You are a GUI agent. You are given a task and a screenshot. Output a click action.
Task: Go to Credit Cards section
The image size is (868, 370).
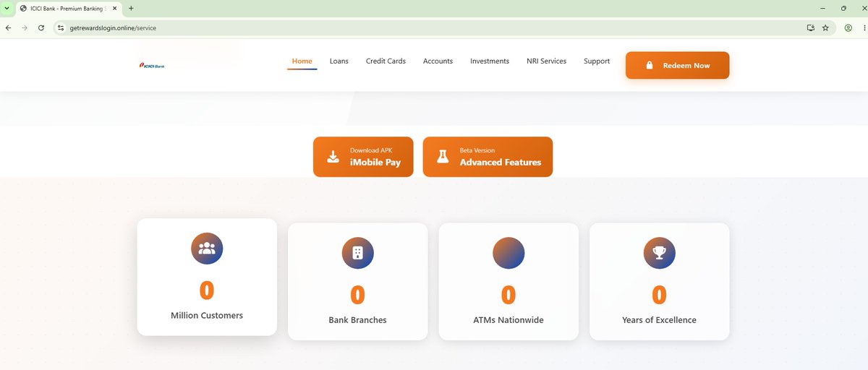(x=386, y=61)
